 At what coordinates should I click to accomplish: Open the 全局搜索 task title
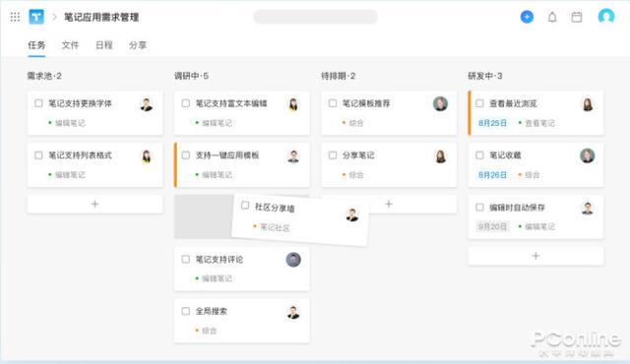point(212,311)
